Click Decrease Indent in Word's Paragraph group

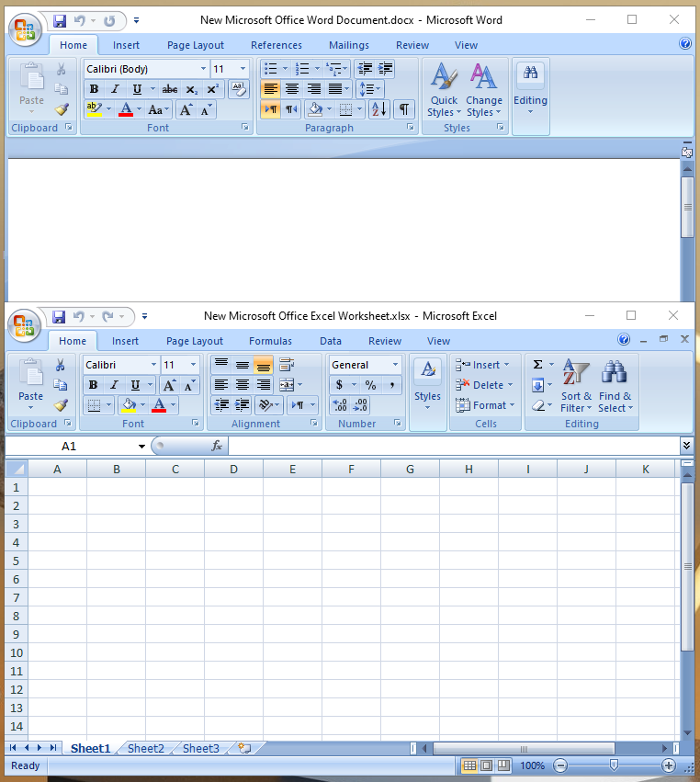[x=365, y=68]
